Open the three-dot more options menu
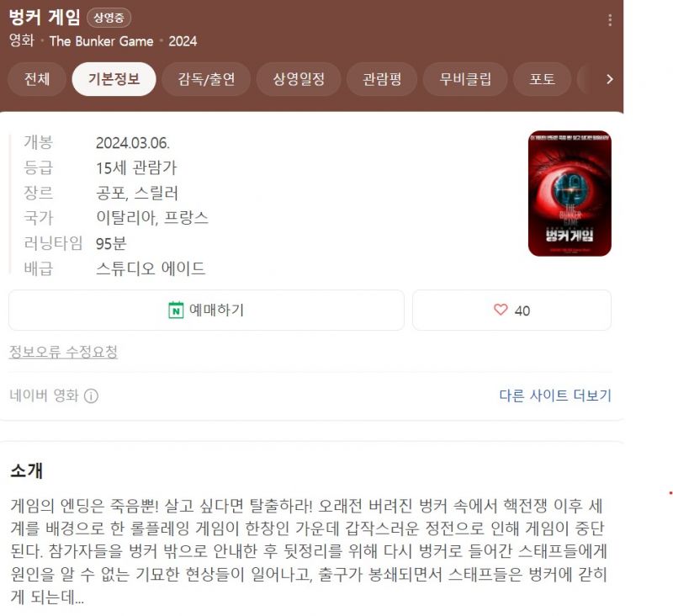The width and height of the screenshot is (673, 616). (610, 20)
